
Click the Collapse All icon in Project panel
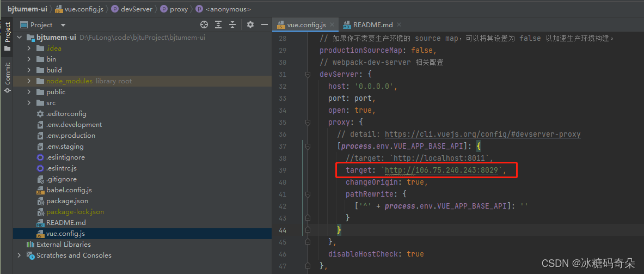232,25
